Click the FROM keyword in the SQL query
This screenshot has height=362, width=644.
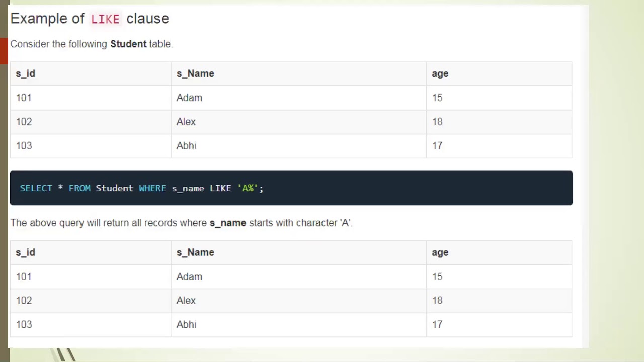point(79,188)
